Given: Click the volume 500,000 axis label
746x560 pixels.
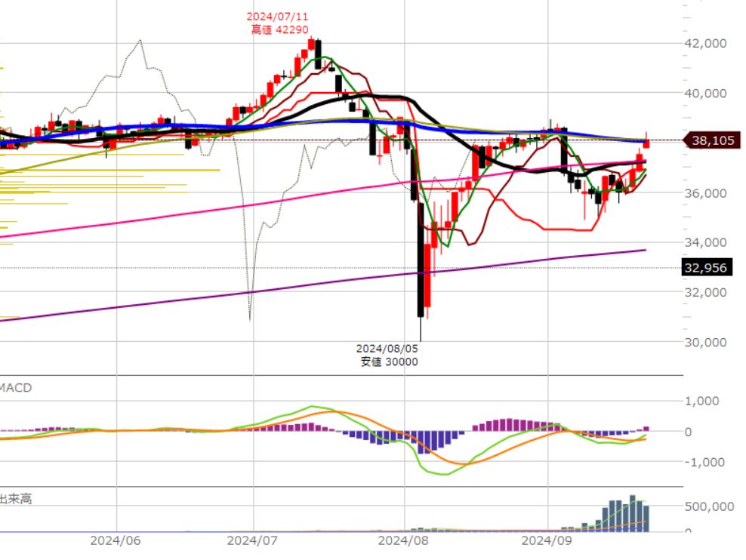Looking at the screenshot, I should 709,506.
